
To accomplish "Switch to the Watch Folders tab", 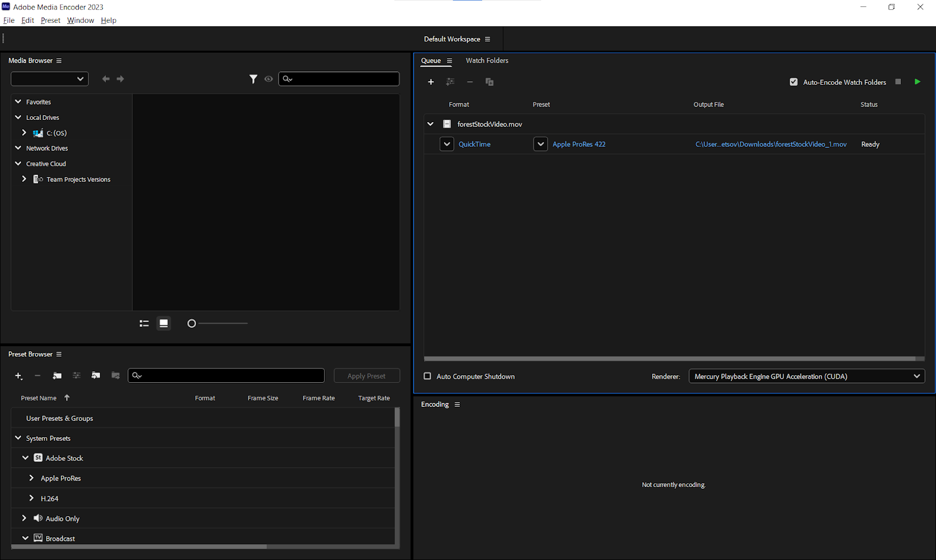I will point(487,61).
